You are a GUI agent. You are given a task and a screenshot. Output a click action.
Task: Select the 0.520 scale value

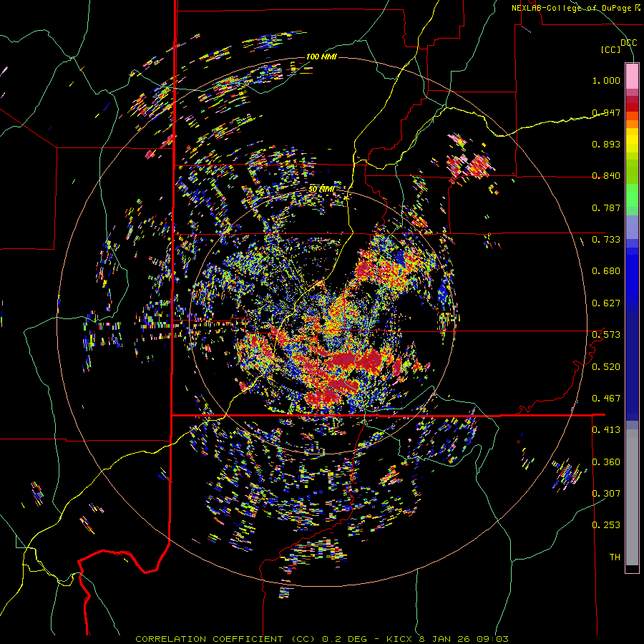coord(606,367)
